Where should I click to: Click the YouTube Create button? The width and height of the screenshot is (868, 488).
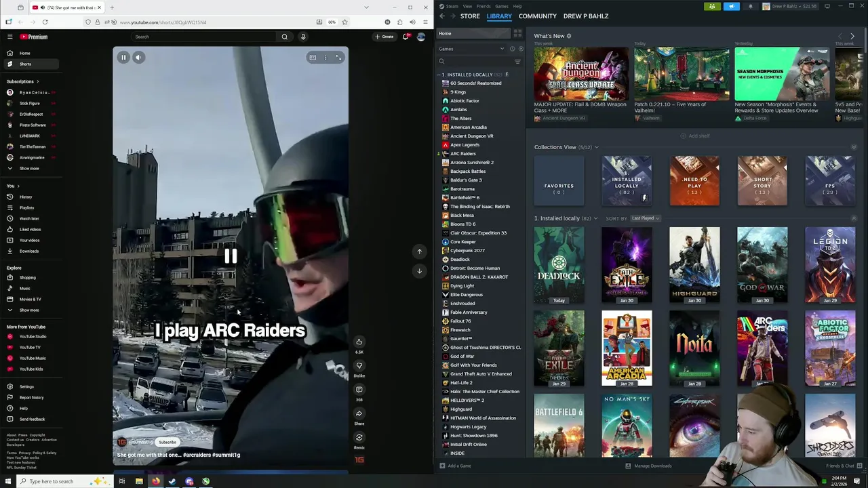(384, 37)
